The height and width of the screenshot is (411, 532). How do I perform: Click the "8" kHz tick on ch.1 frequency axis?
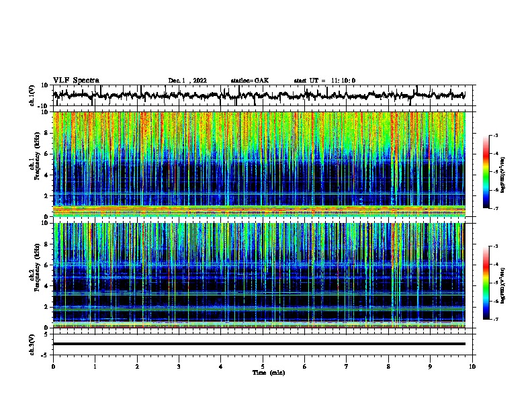pos(46,133)
